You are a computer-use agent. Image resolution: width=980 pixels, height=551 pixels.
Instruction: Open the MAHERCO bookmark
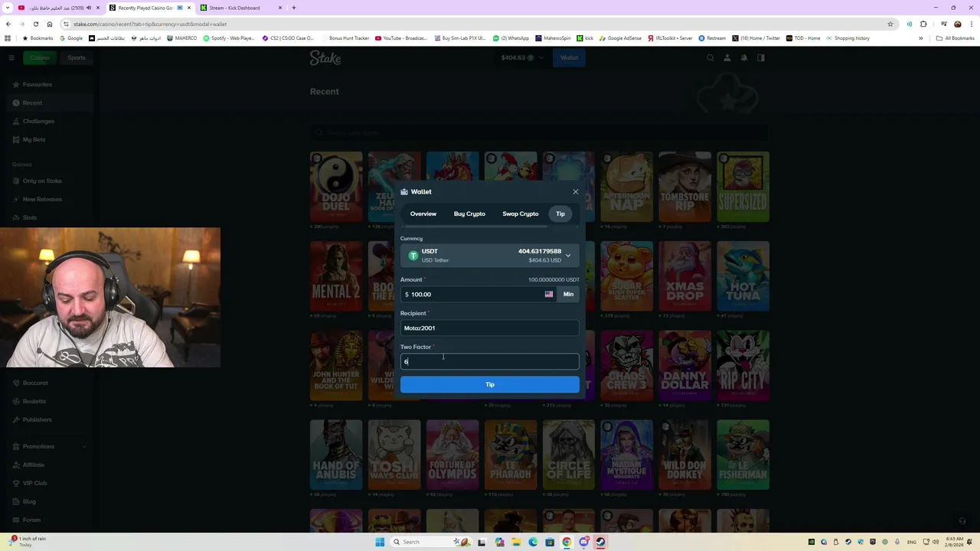(x=182, y=37)
